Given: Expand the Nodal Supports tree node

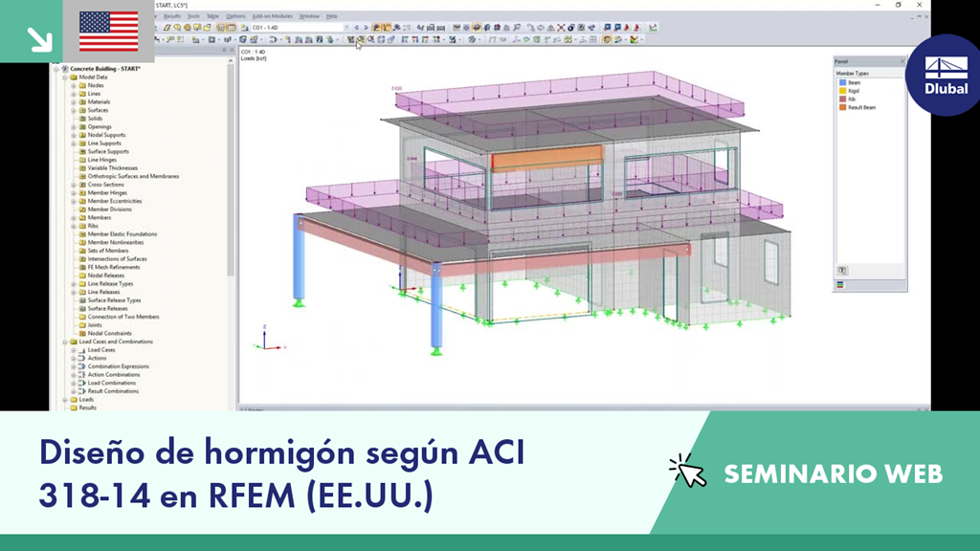Looking at the screenshot, I should tap(73, 135).
